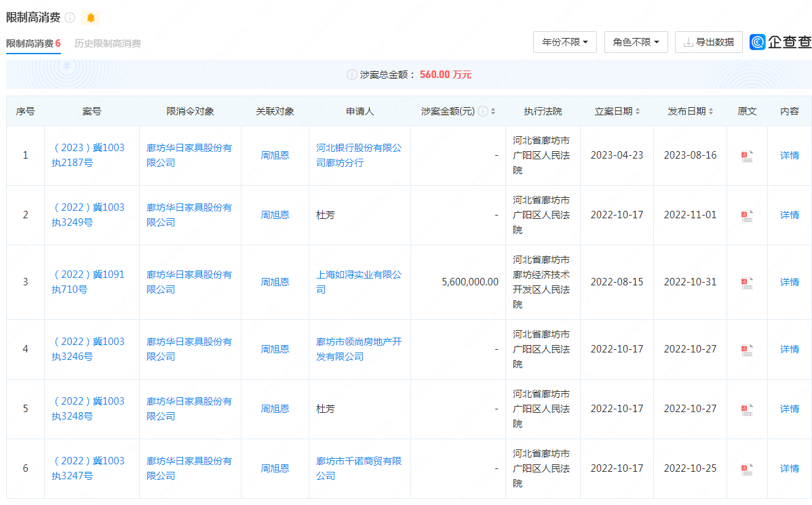Click 廊坊华日家具股份有限公司 in row 6

coord(189,468)
